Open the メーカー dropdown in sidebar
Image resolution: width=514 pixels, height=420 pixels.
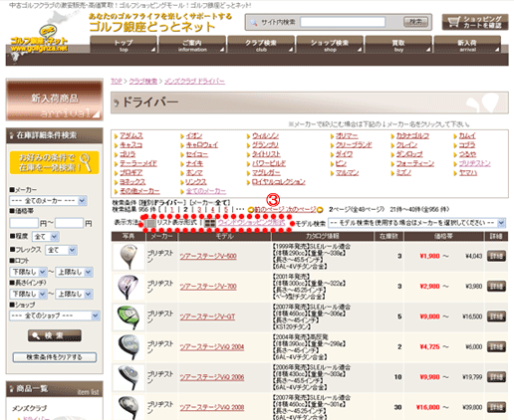click(48, 201)
